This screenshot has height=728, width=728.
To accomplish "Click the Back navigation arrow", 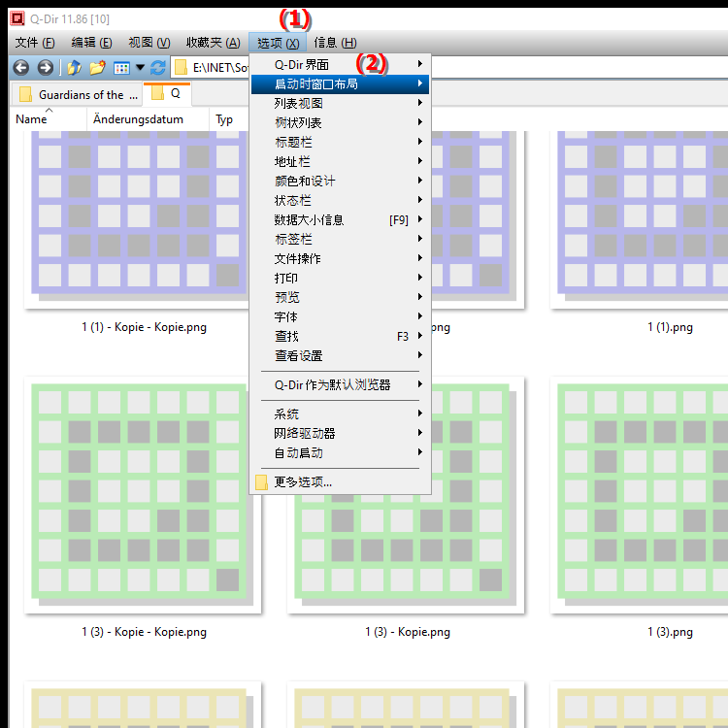I will [x=21, y=68].
